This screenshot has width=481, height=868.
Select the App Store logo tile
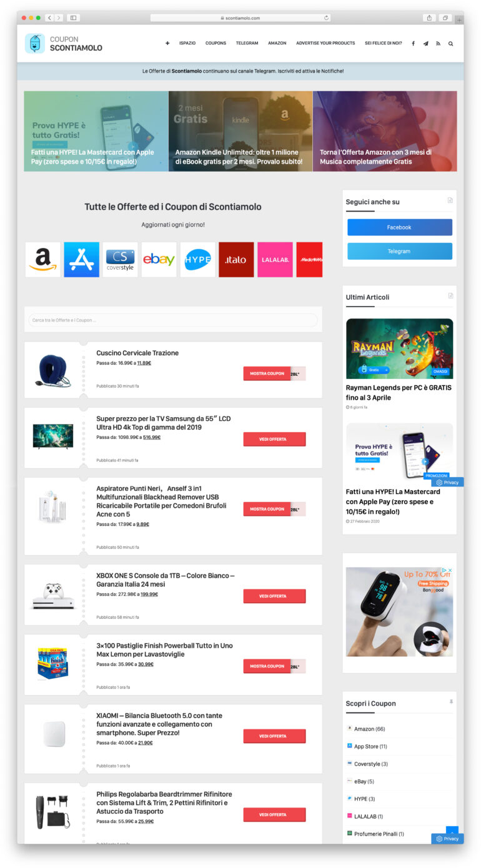point(82,260)
